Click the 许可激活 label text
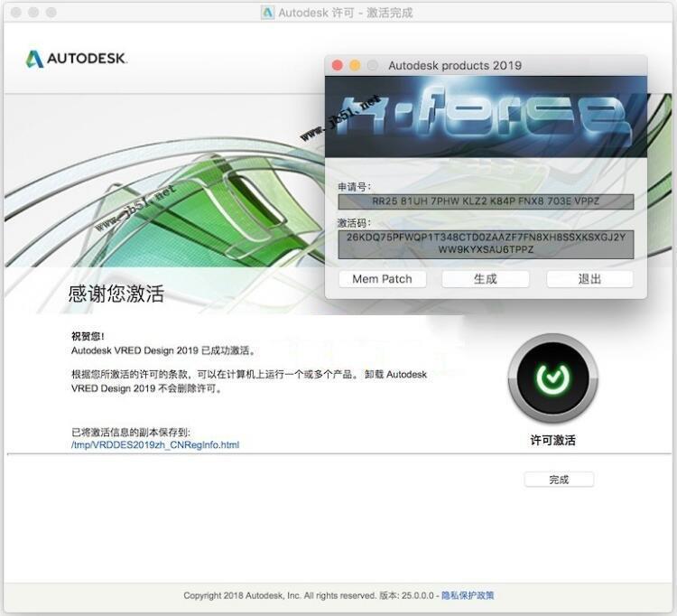 pyautogui.click(x=552, y=440)
